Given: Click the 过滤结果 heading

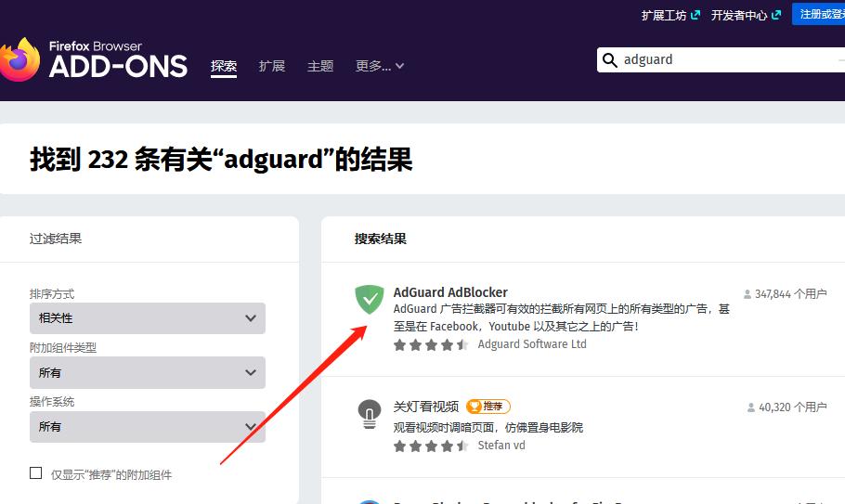Looking at the screenshot, I should (x=56, y=239).
